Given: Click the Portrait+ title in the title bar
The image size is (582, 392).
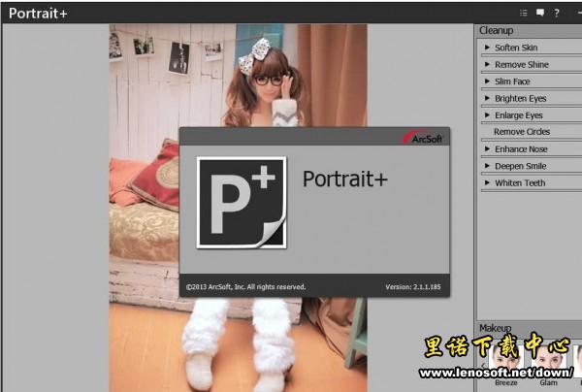Looking at the screenshot, I should tap(38, 14).
